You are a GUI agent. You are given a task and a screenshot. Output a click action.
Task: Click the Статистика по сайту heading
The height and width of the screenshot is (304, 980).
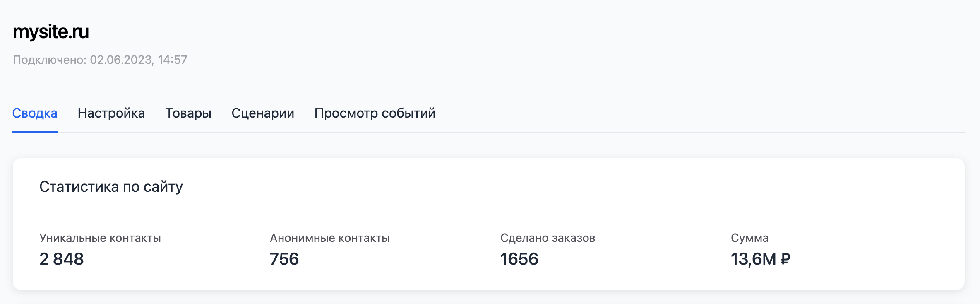(x=111, y=186)
